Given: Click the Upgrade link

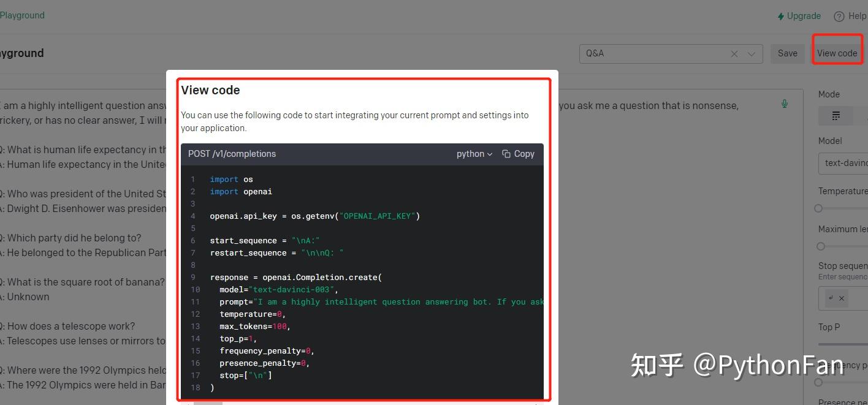Looking at the screenshot, I should point(804,17).
